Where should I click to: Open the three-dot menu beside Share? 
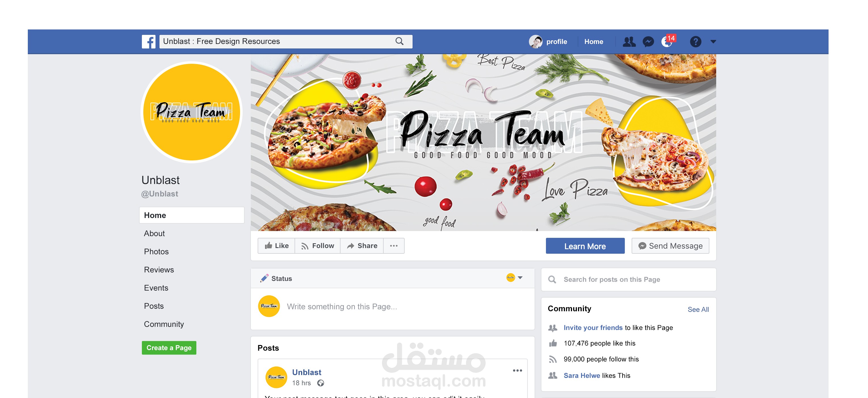394,246
